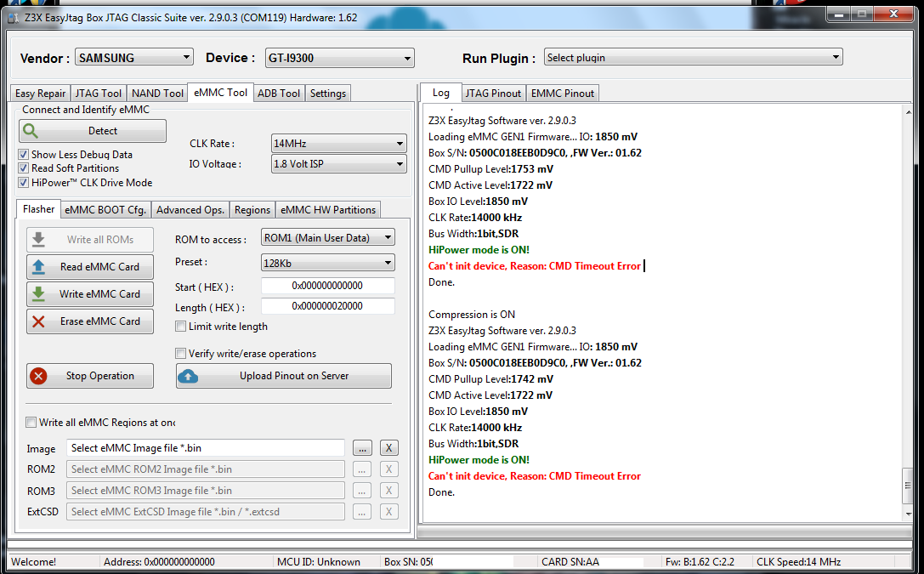The height and width of the screenshot is (574, 924).
Task: Click the green Write eMMC Card arrow icon
Action: tap(38, 294)
